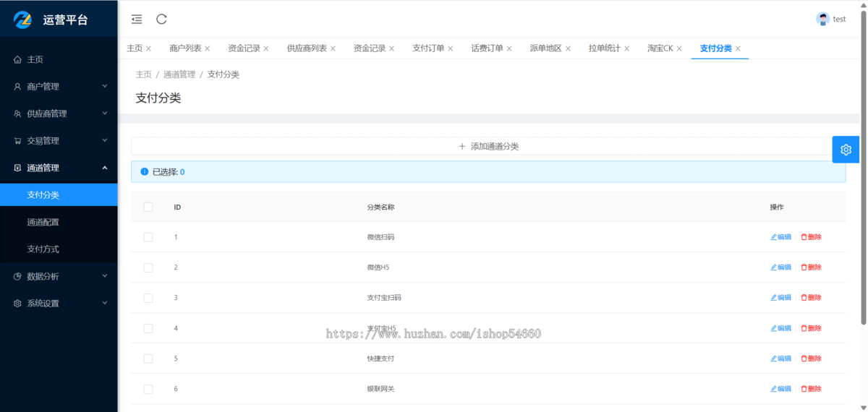The height and width of the screenshot is (412, 868).
Task: Edit category row with ID 4
Action: coord(780,328)
